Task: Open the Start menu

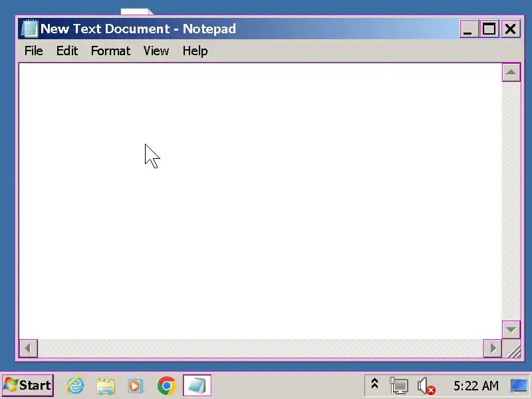Action: click(x=27, y=385)
